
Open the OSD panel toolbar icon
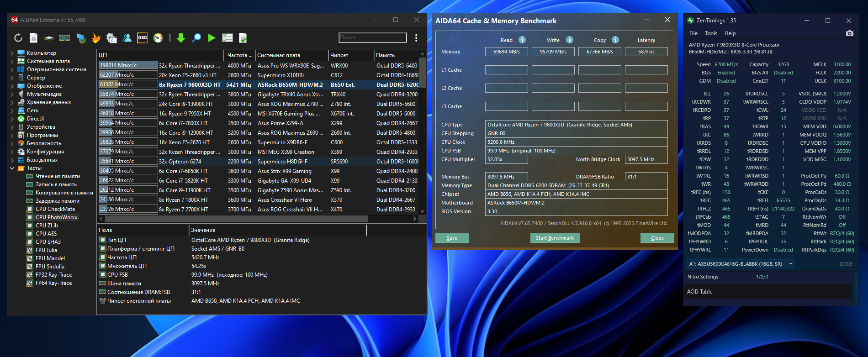click(143, 38)
